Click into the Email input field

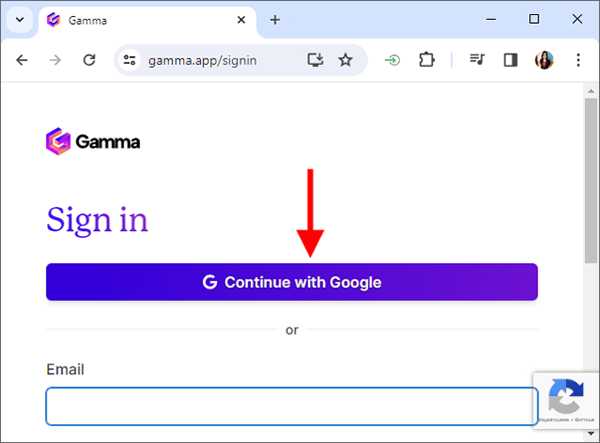tap(292, 406)
